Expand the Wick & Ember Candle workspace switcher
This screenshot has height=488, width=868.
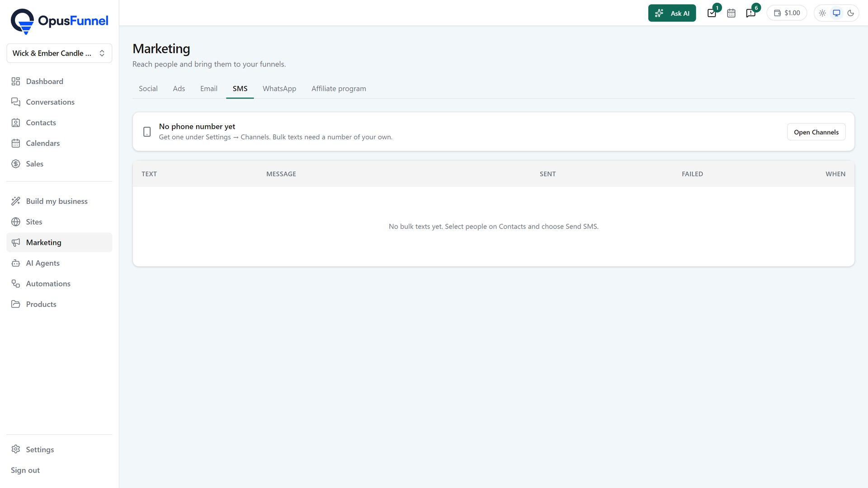(59, 53)
